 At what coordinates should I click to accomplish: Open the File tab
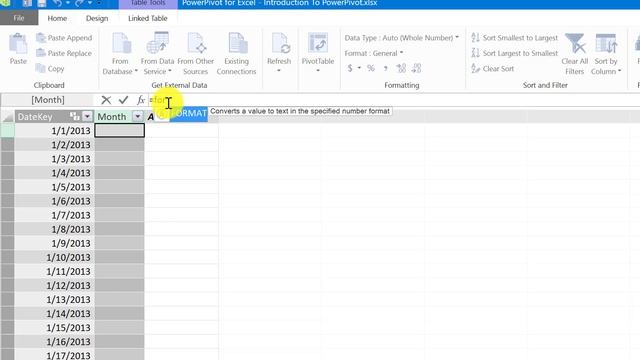[19, 18]
